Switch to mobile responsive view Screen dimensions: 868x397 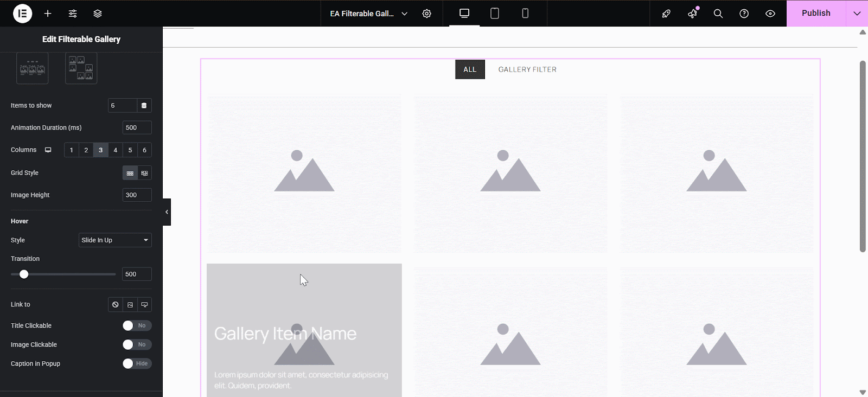coord(525,14)
